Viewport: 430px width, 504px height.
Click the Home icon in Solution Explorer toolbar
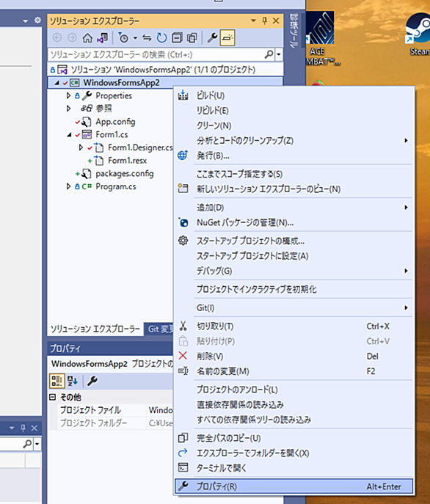click(87, 38)
